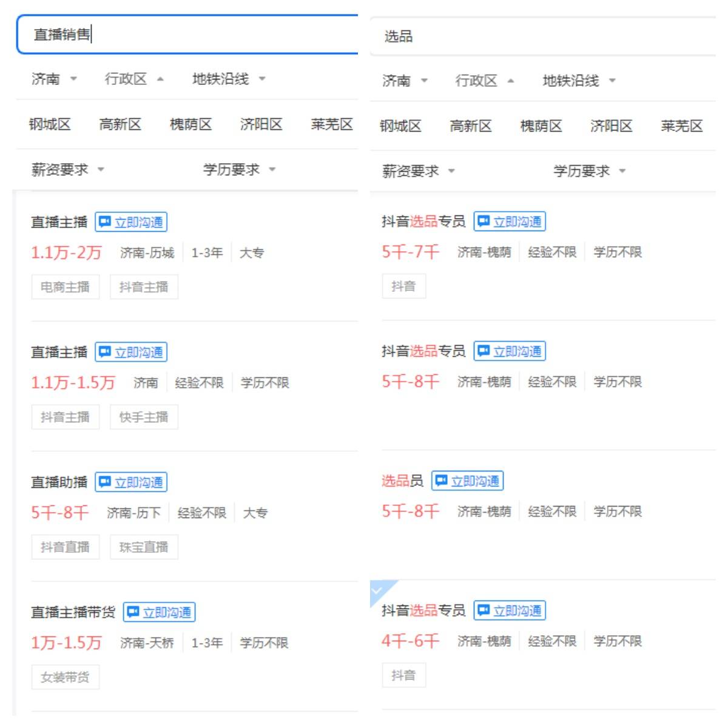
Task: Click chat icon on the 1.1万-1.5万 listing
Action: click(105, 352)
